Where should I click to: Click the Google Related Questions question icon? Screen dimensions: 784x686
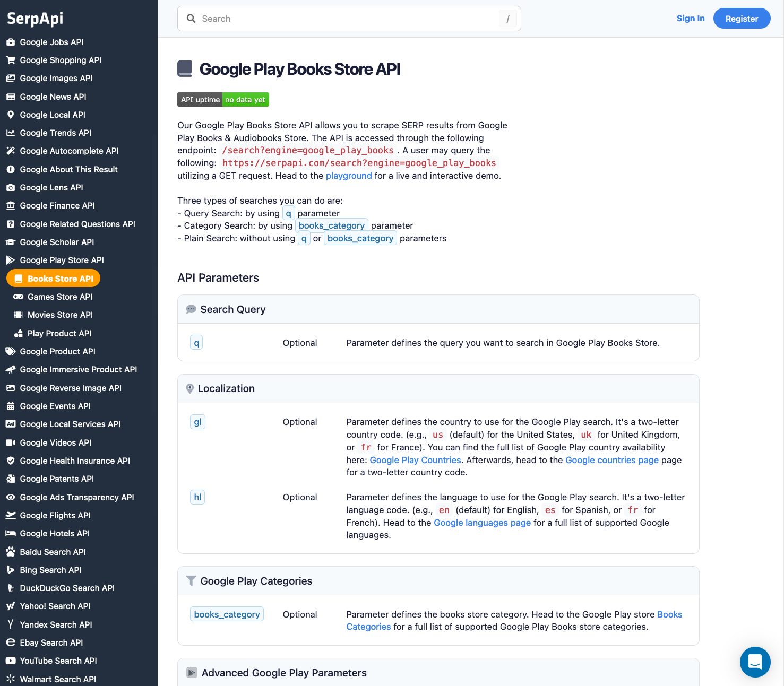coord(11,224)
